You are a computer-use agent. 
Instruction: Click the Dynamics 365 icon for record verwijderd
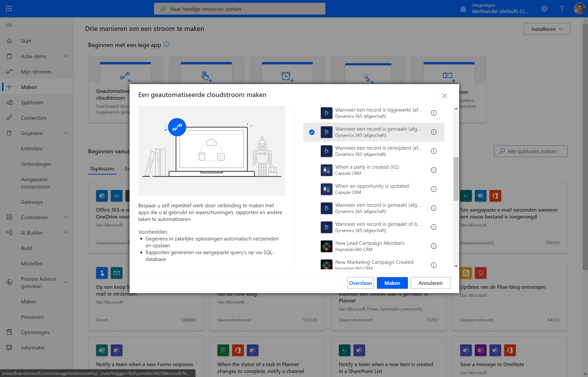(326, 151)
